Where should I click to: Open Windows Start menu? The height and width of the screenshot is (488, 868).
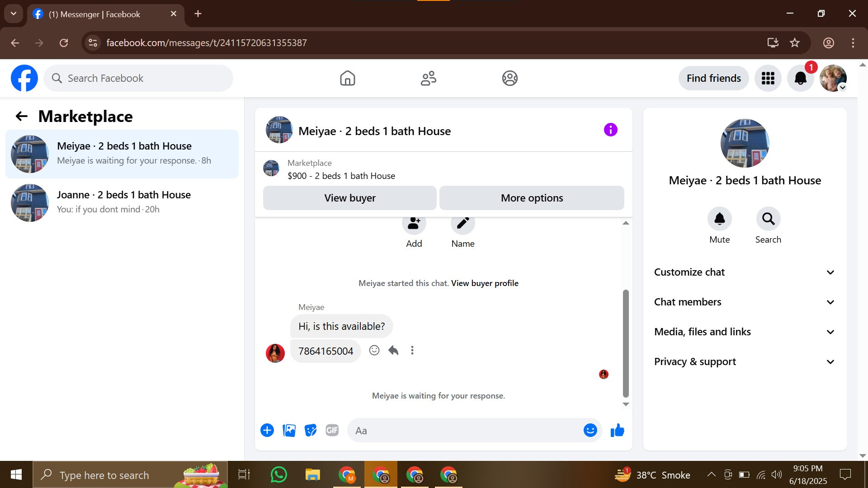[16, 475]
